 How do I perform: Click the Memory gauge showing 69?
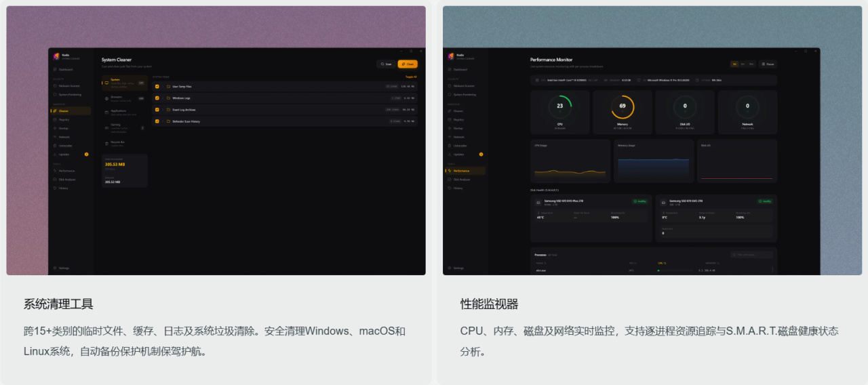(623, 106)
